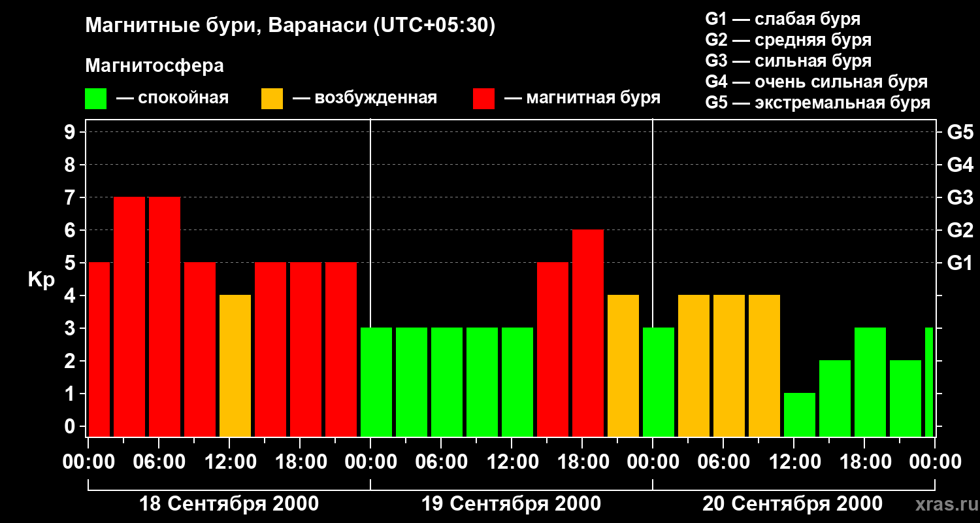This screenshot has height=523, width=980.
Task: Click the '— магнитная буря' legend label
Action: coord(582,98)
